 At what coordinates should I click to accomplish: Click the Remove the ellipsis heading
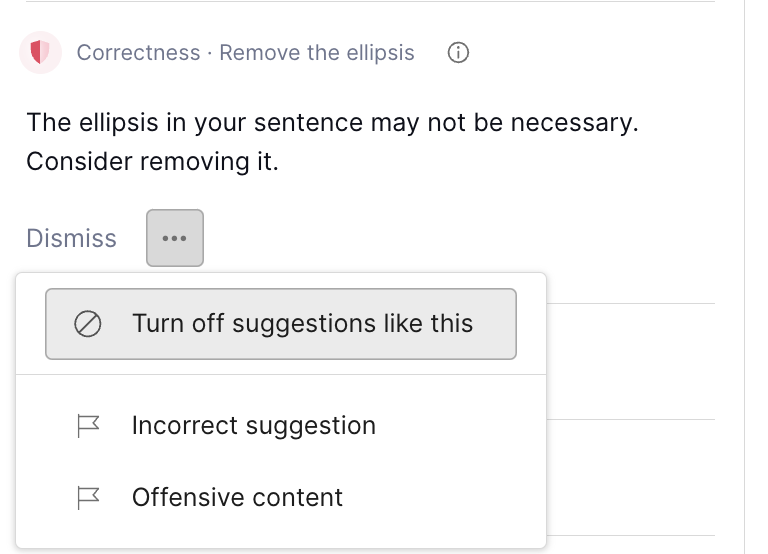pyautogui.click(x=317, y=53)
